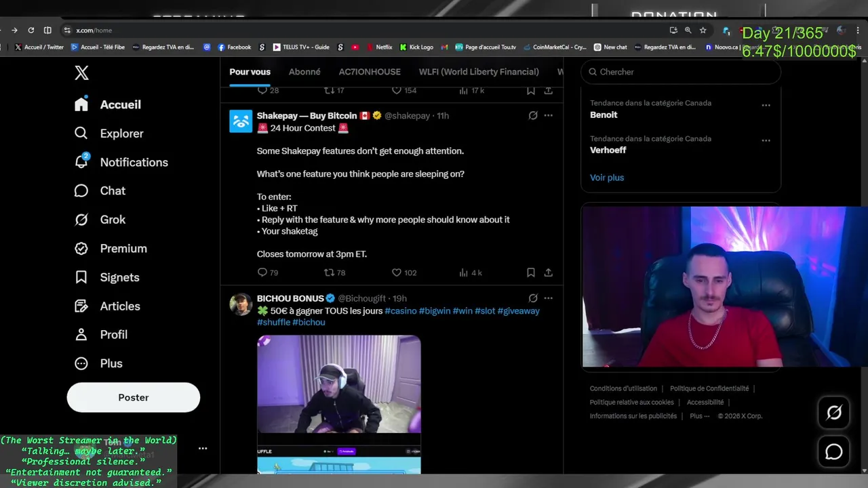The height and width of the screenshot is (488, 868).
Task: View the 17 k views analytics icon
Action: (x=464, y=90)
